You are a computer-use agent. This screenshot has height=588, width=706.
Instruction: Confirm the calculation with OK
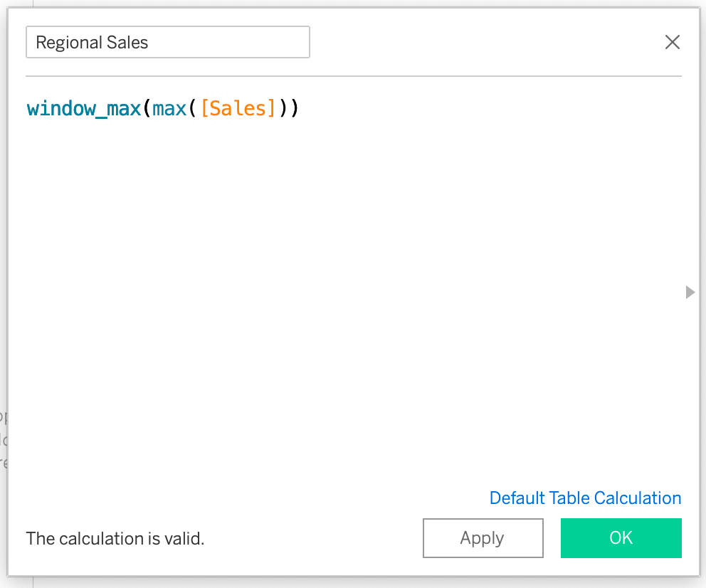(x=621, y=538)
